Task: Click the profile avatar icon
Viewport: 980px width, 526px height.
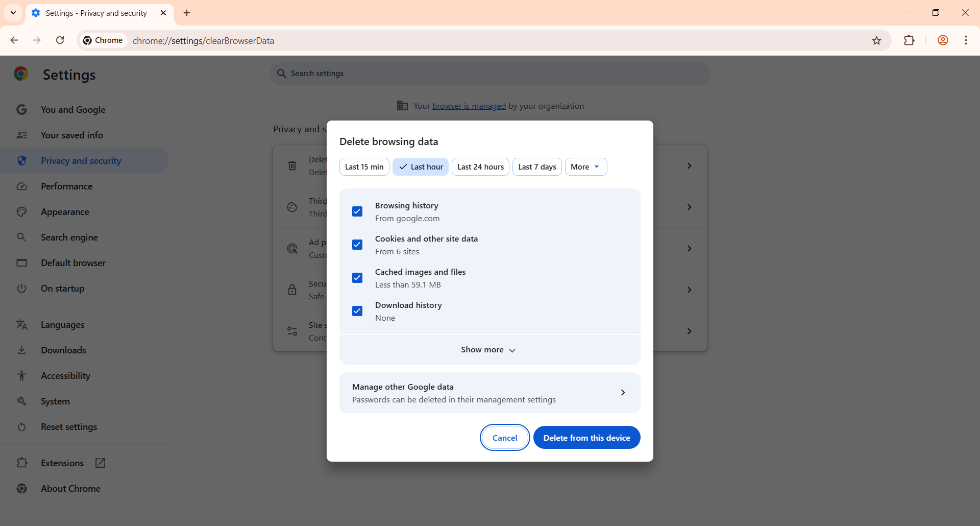Action: [x=943, y=40]
